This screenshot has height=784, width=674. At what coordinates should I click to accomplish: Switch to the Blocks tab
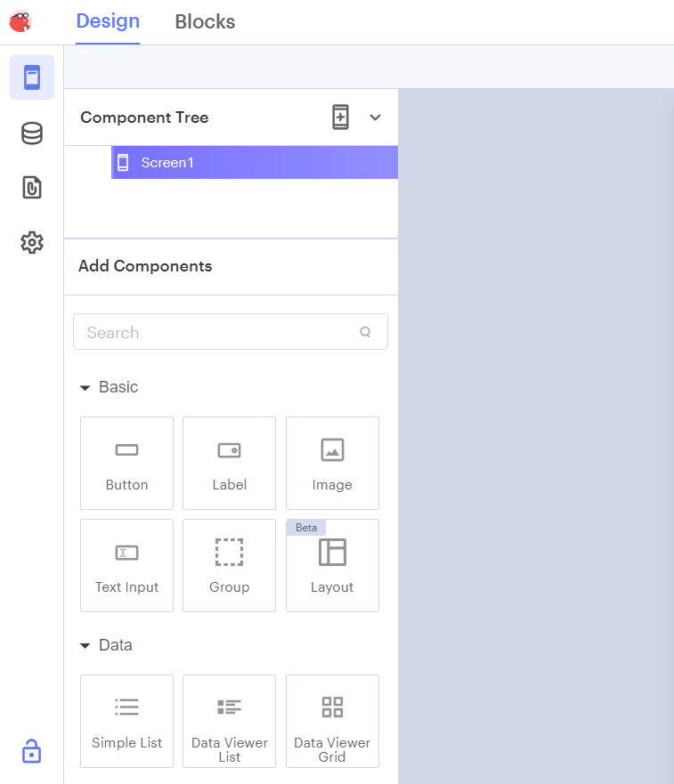[205, 21]
